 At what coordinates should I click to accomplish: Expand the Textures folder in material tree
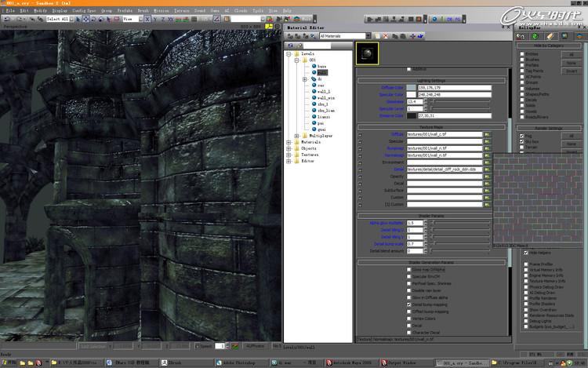coord(290,154)
